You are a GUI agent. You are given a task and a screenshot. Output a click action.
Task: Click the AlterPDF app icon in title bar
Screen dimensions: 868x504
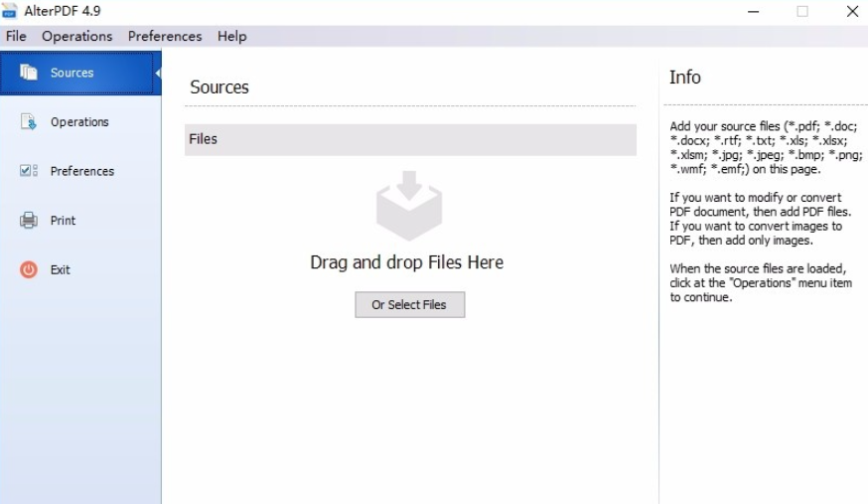9,11
